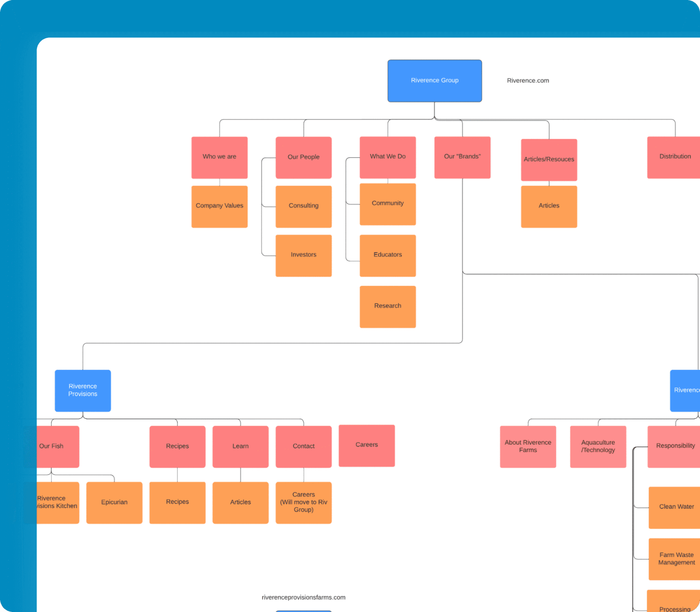Click the pink Careers node
Viewport: 700px width, 612px height.
[367, 446]
